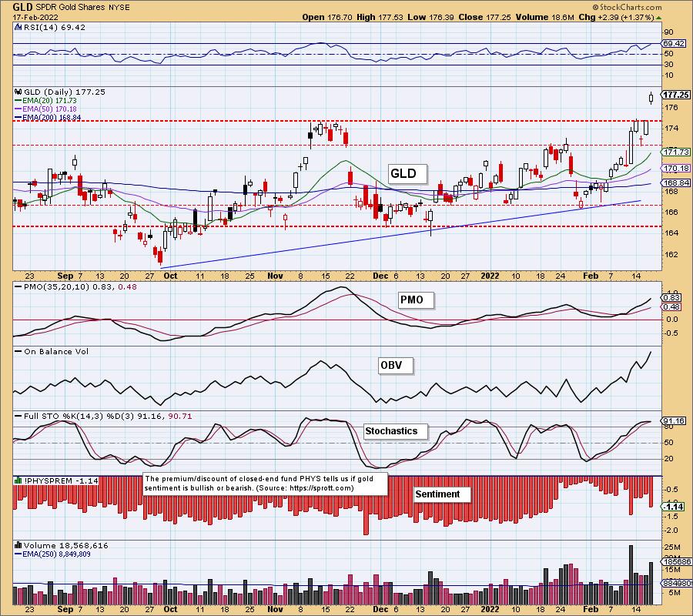Click the Sentiment annotation label box

click(441, 494)
